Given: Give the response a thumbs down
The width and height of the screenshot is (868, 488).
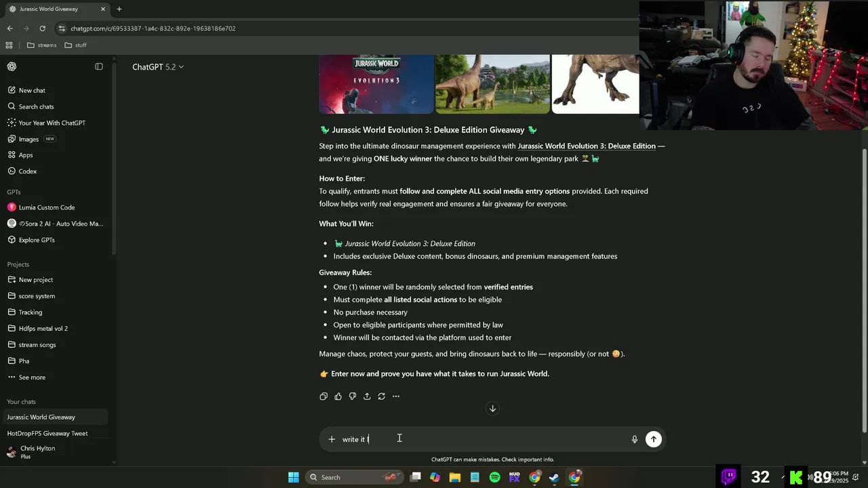Looking at the screenshot, I should tap(353, 396).
